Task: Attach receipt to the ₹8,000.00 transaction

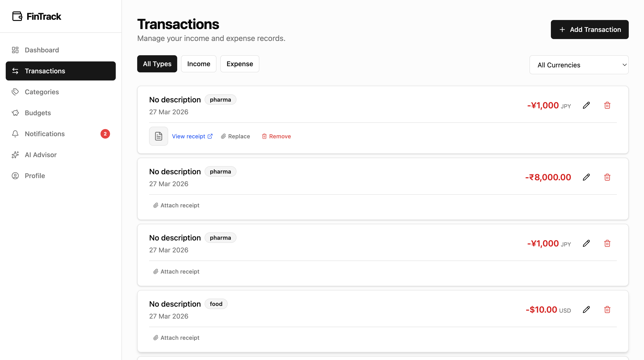Action: coord(176,205)
